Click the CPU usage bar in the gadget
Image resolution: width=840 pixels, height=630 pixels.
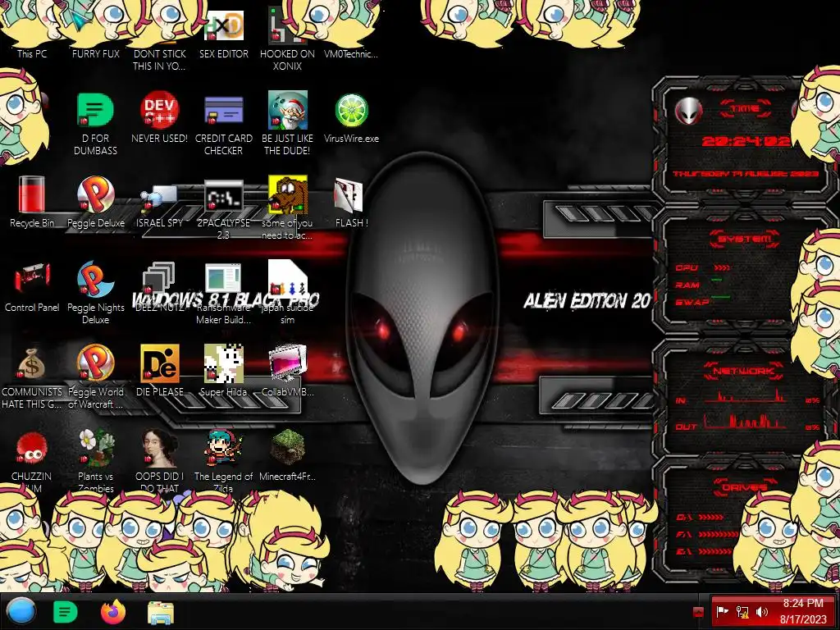coord(722,267)
